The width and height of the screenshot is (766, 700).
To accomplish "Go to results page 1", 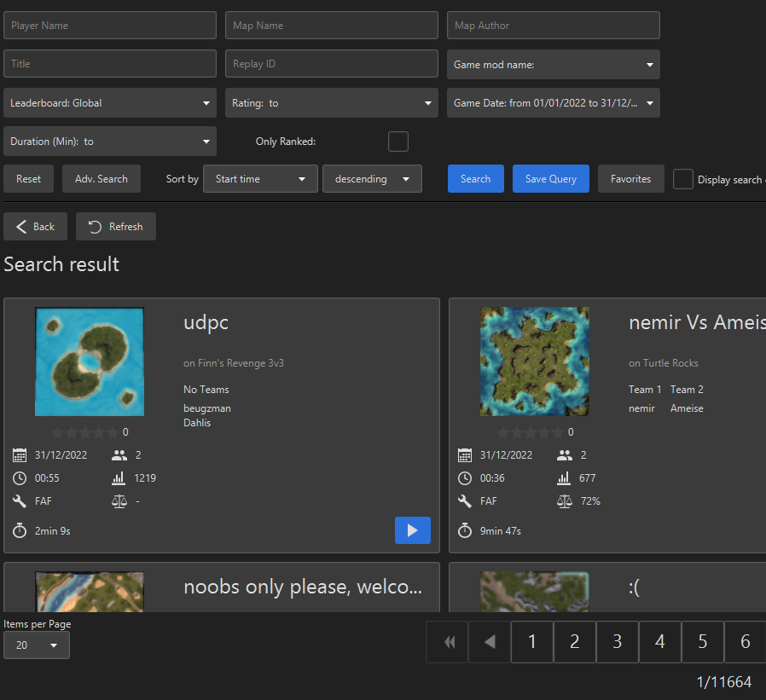I will (532, 641).
